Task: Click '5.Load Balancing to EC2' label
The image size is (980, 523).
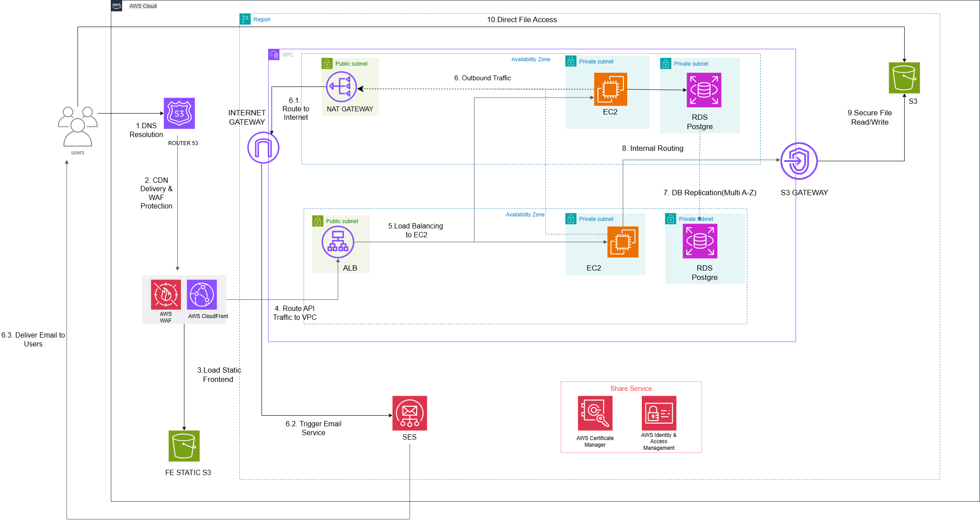Action: click(416, 230)
